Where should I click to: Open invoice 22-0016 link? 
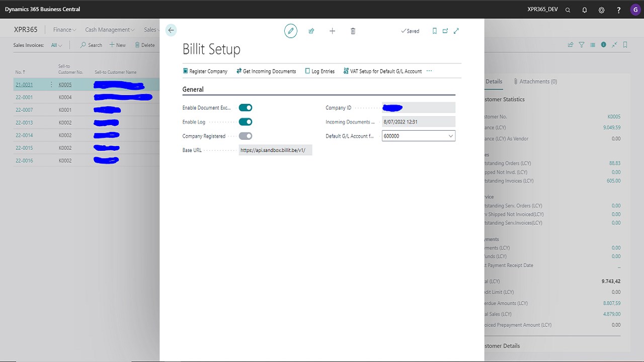24,160
